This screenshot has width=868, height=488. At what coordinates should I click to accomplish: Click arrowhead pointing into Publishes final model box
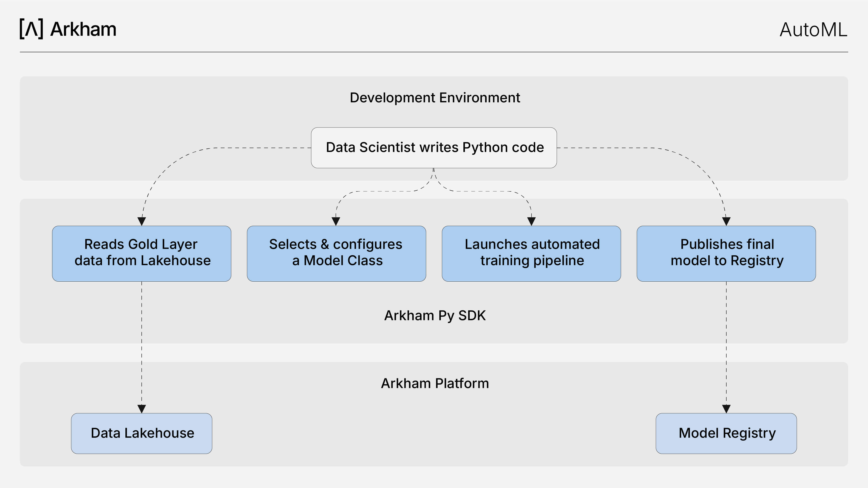point(726,221)
